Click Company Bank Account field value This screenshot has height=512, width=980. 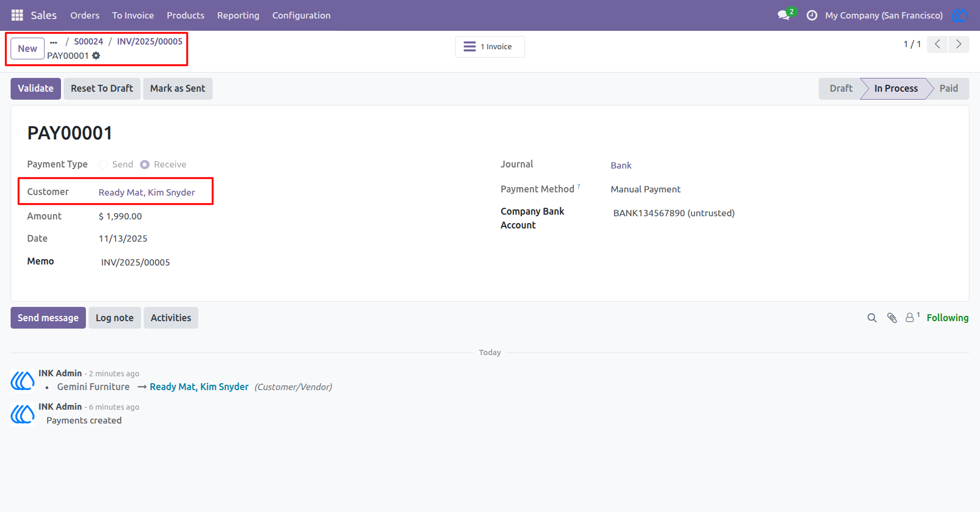tap(674, 213)
